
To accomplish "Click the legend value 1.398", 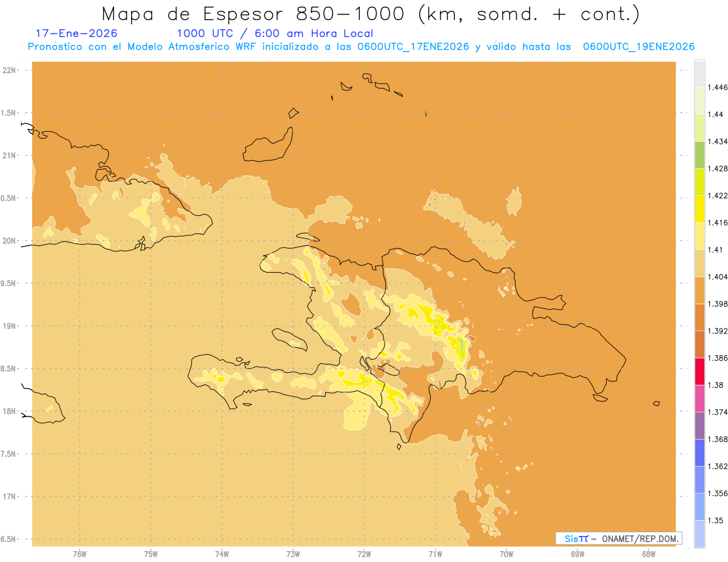I will pos(718,304).
